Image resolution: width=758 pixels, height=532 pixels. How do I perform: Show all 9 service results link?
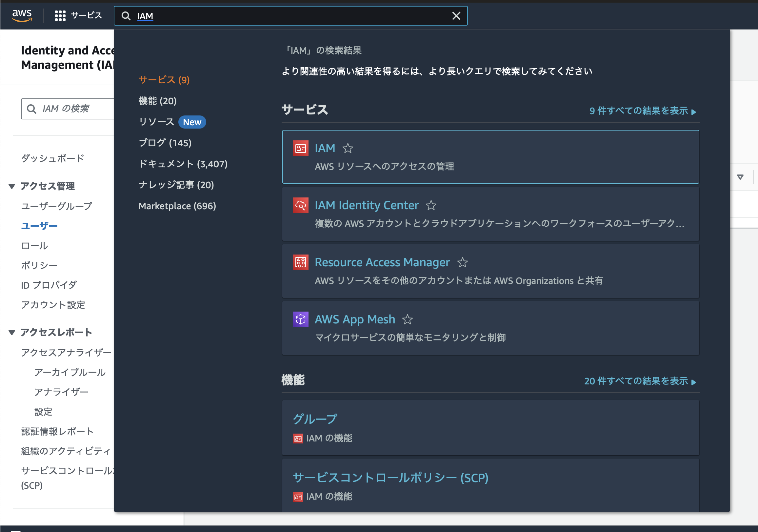[642, 111]
